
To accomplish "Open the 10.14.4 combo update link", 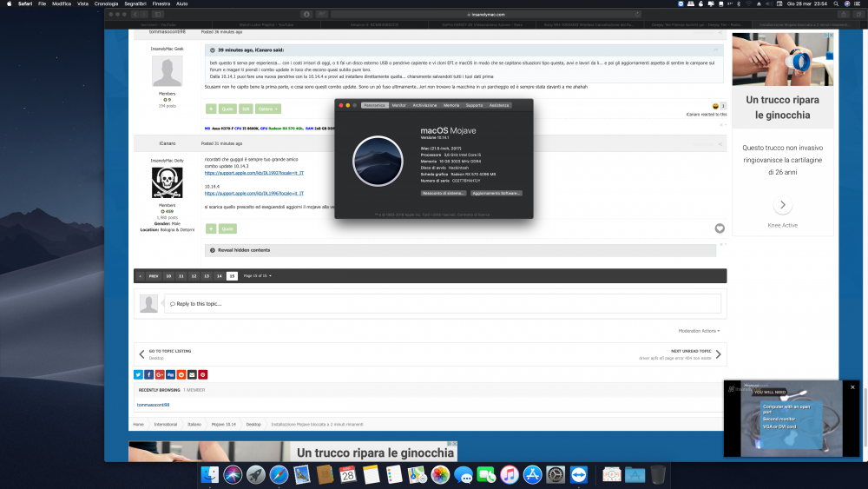I will pos(254,194).
